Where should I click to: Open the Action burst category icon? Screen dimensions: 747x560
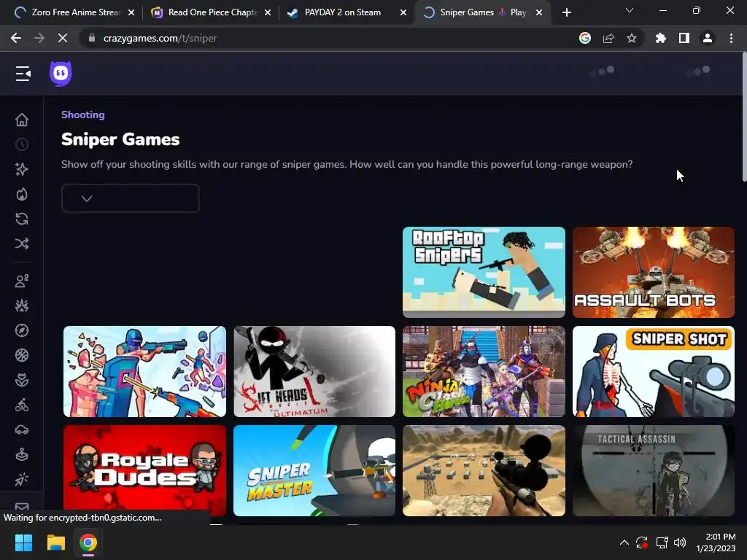point(21,306)
